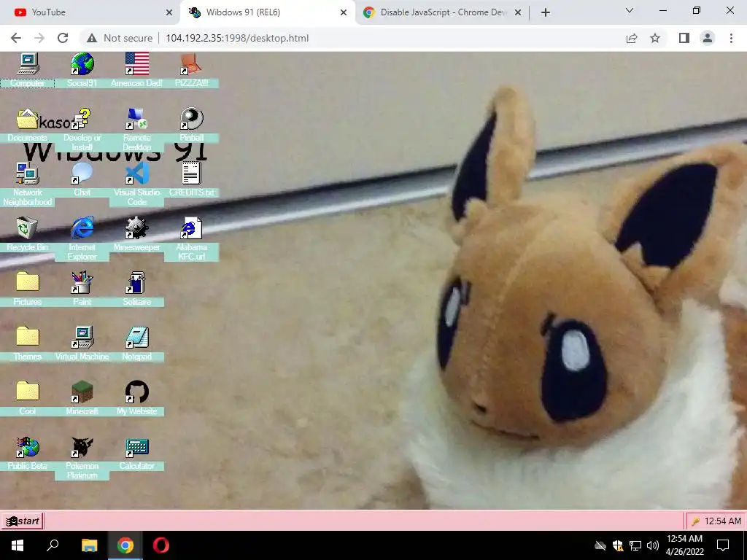Click the Wibdows 91 start button
The height and width of the screenshot is (560, 747).
tap(23, 521)
